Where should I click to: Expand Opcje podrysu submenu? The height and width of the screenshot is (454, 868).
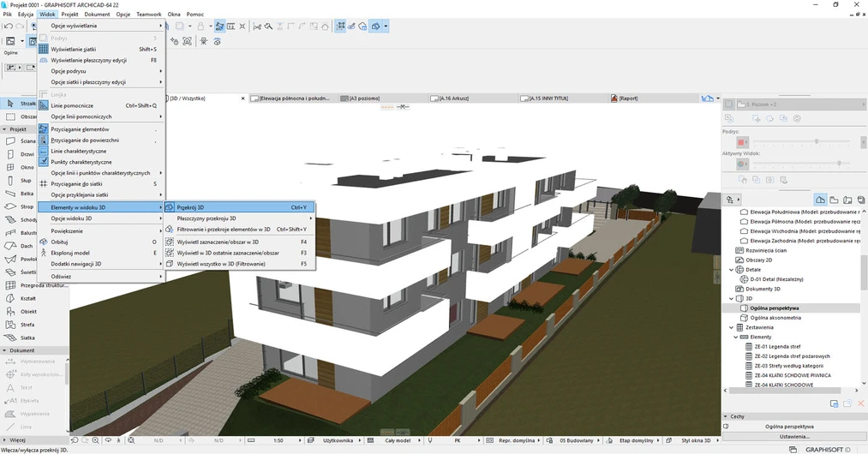point(101,71)
